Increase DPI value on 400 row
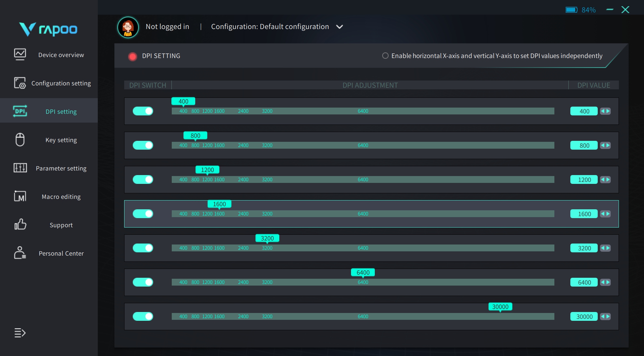Screen dimensions: 644x356 pos(608,111)
